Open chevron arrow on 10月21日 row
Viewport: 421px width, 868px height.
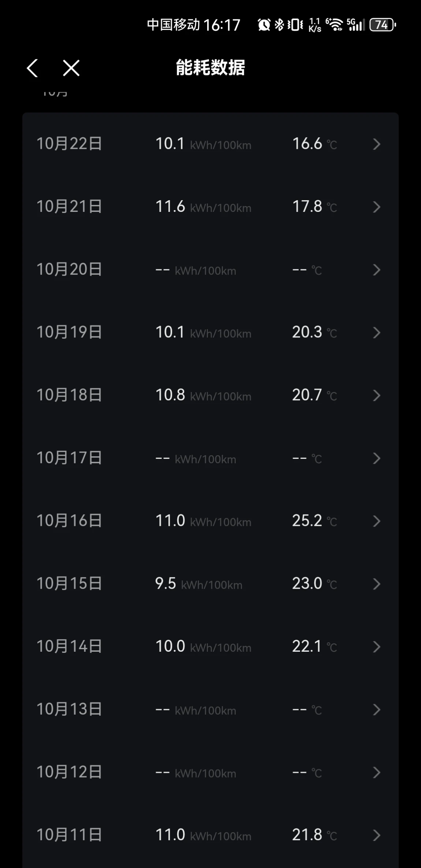click(x=376, y=207)
